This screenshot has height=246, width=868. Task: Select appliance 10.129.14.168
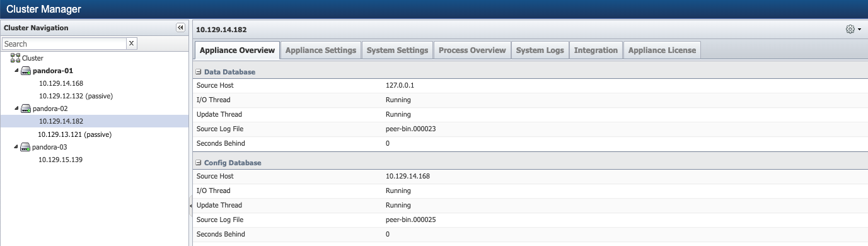(61, 83)
